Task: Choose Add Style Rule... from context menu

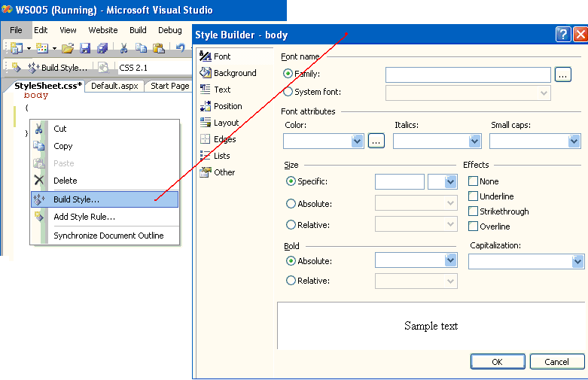Action: (x=105, y=217)
